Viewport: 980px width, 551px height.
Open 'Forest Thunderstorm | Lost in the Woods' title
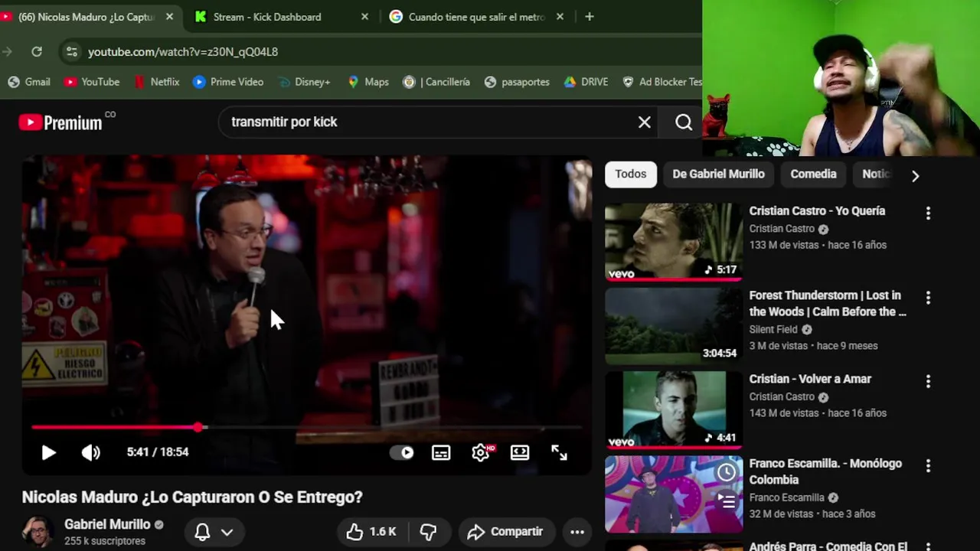click(827, 303)
